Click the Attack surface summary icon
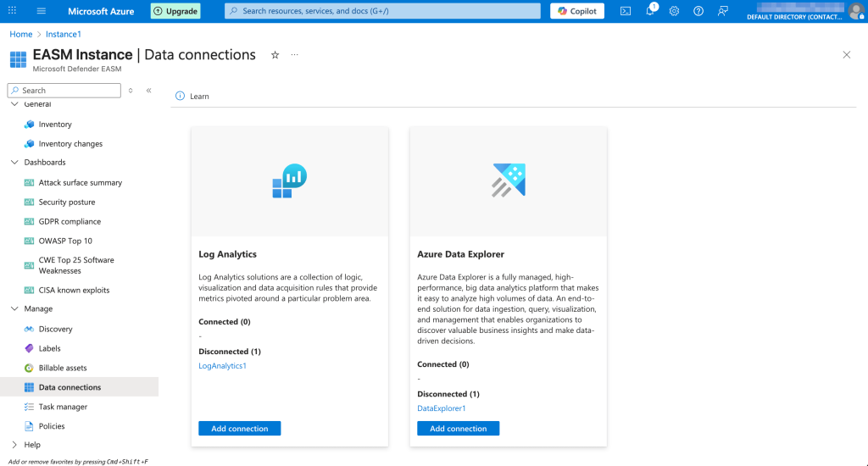This screenshot has width=868, height=466. tap(30, 183)
